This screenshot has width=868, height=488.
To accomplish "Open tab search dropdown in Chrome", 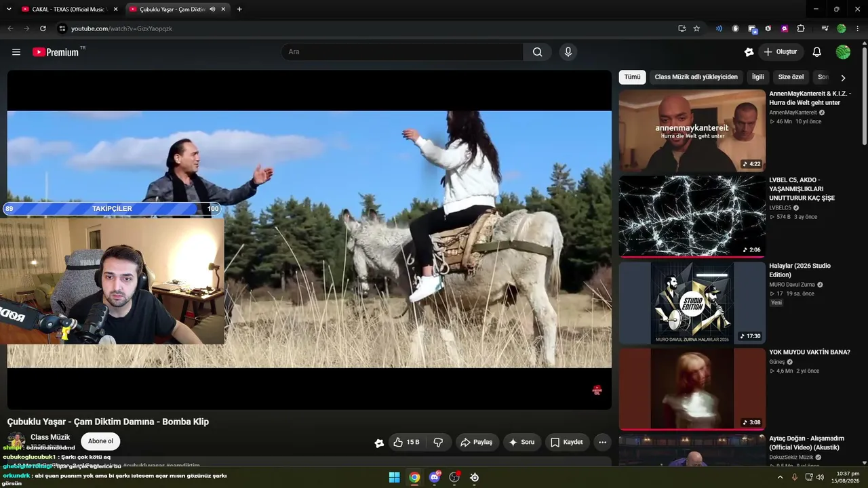I will coord(10,9).
